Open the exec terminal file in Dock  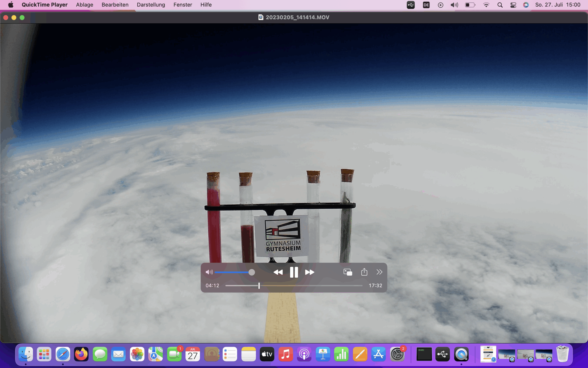424,354
